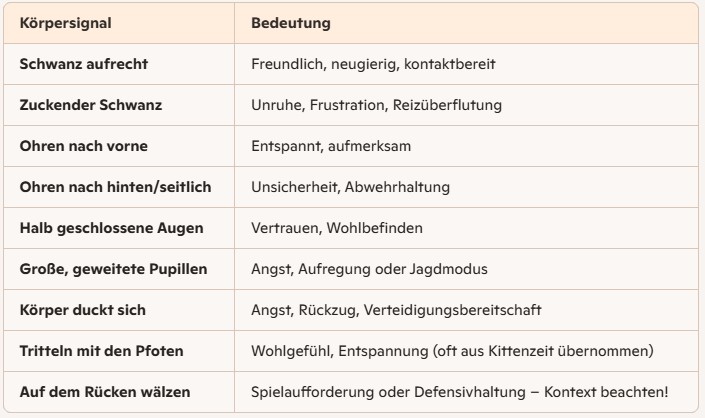The image size is (705, 418).
Task: Click the Angst, Aufregung oder Jagdmodus text
Action: point(369,269)
